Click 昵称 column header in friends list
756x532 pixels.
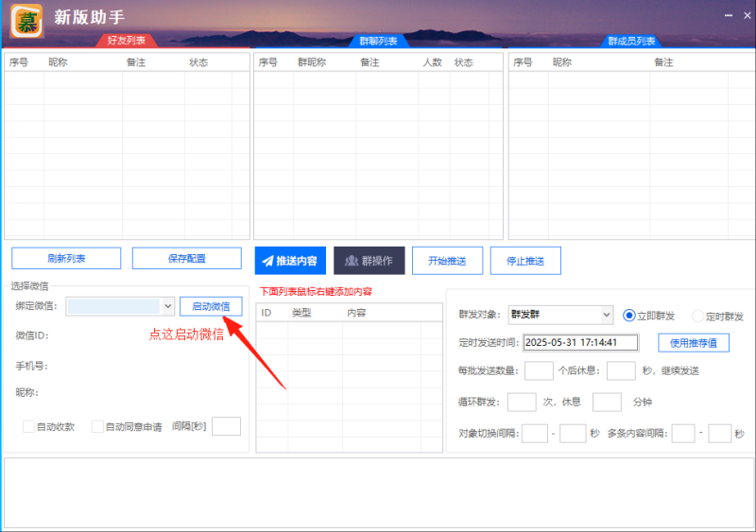coord(58,62)
